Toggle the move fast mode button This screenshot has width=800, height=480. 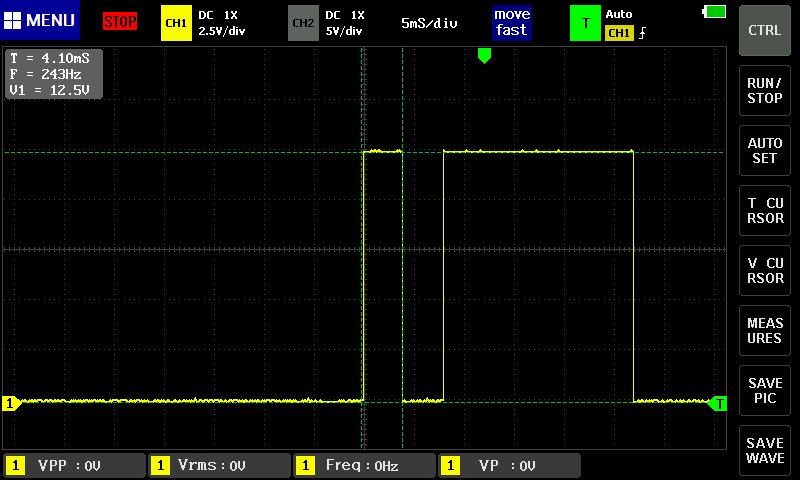[x=512, y=22]
